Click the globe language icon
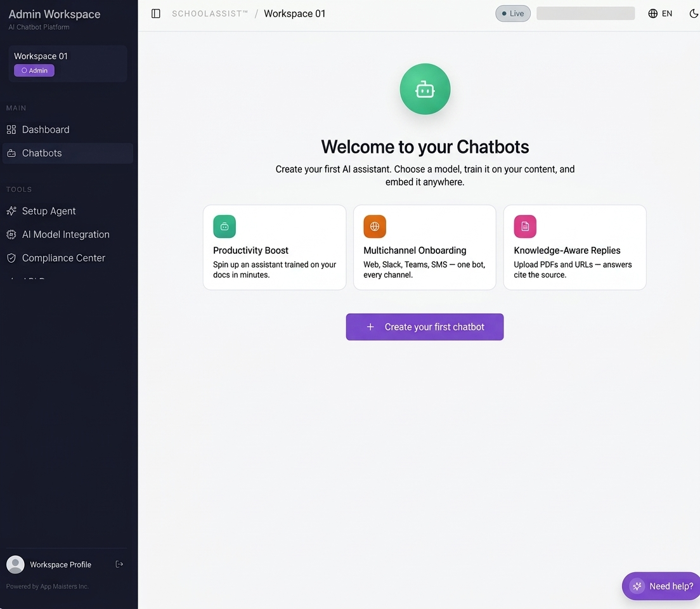The image size is (700, 609). [x=652, y=13]
